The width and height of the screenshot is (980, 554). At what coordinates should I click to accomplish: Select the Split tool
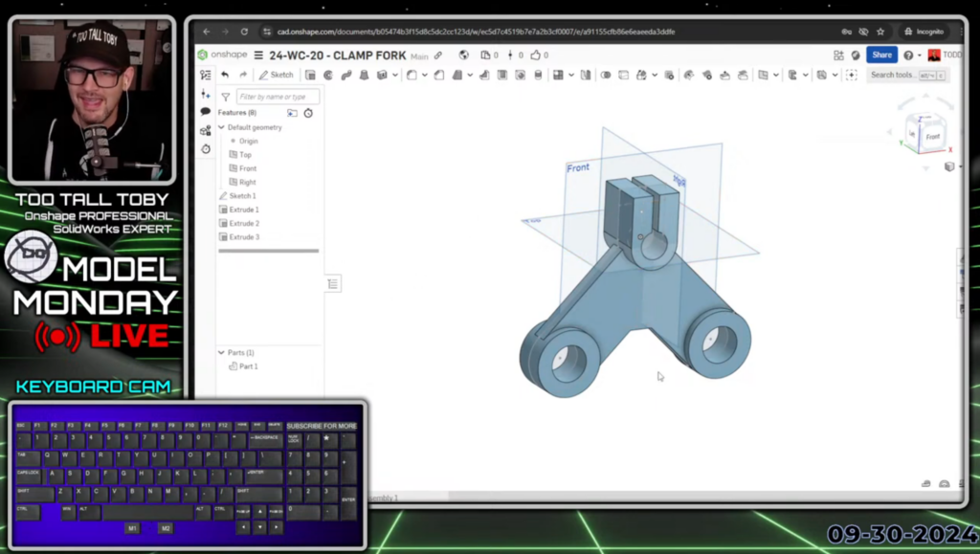pos(624,75)
